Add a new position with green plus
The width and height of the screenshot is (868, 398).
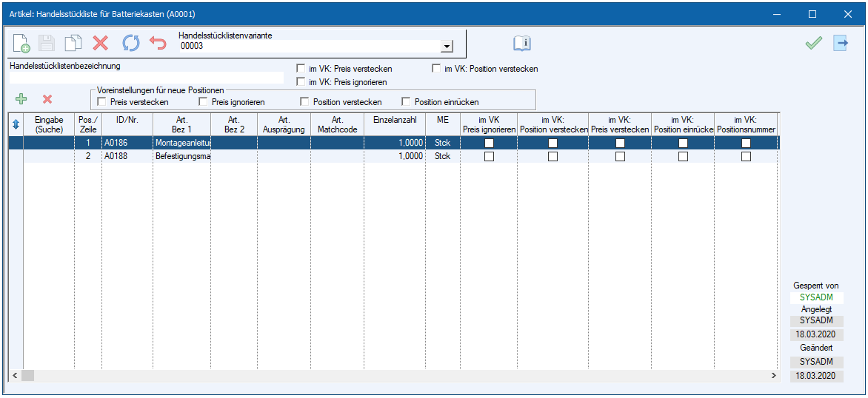click(21, 98)
